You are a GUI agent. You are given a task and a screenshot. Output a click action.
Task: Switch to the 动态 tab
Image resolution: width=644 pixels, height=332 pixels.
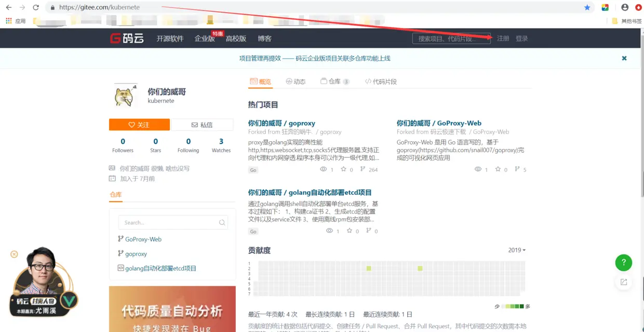pos(296,82)
